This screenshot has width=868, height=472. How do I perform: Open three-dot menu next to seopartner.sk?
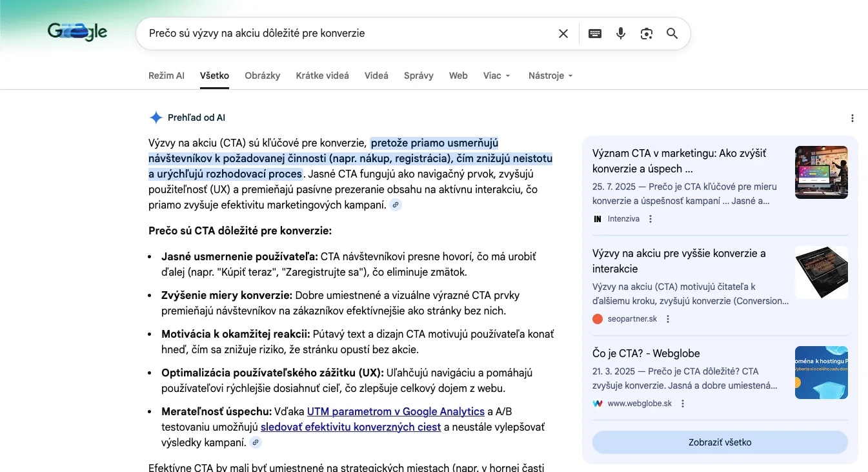pos(668,319)
